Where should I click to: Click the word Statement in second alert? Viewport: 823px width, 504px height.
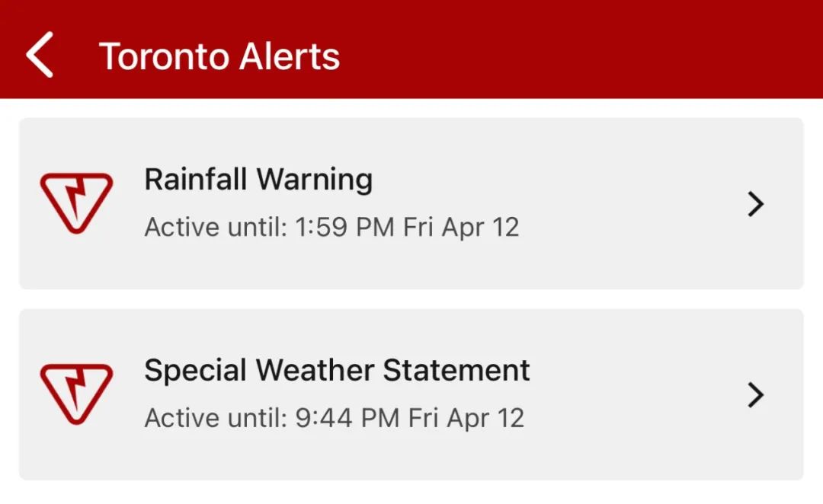456,370
